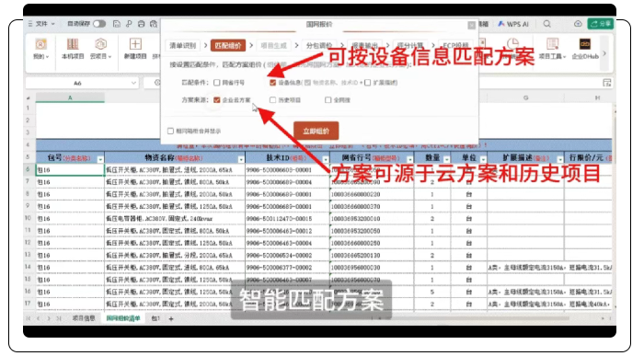Click the panel icon at the formula bar's right end
The image size is (644, 356).
tap(607, 83)
